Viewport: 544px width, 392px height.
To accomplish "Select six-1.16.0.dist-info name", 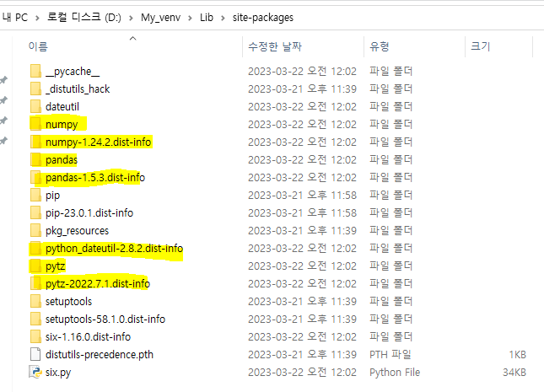I will [x=88, y=337].
